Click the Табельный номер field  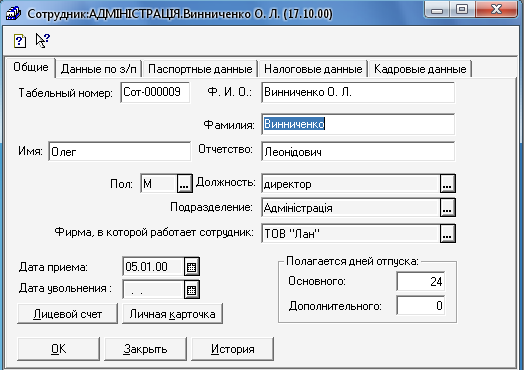pos(155,92)
